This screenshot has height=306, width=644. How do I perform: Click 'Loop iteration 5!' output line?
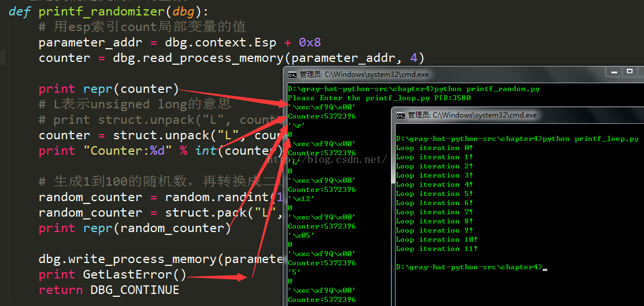coord(434,193)
